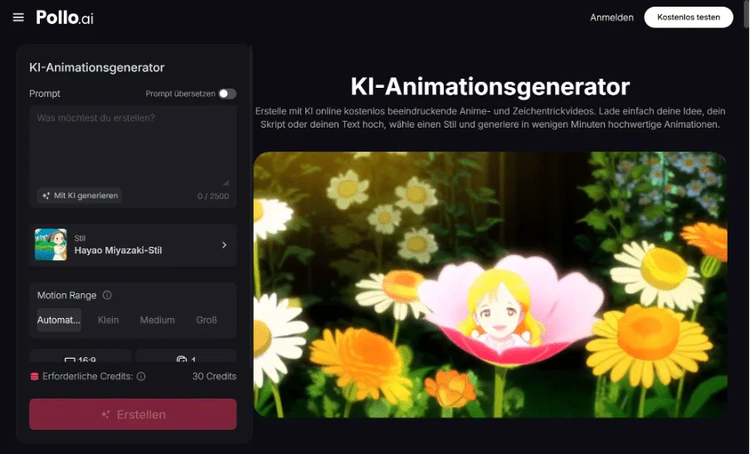
Task: Select the Groß motion range option
Action: pyautogui.click(x=207, y=320)
